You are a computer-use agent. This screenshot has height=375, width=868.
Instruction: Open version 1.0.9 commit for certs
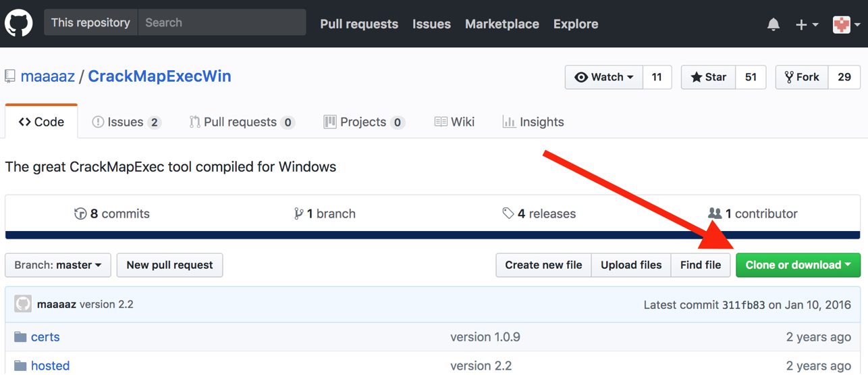485,336
